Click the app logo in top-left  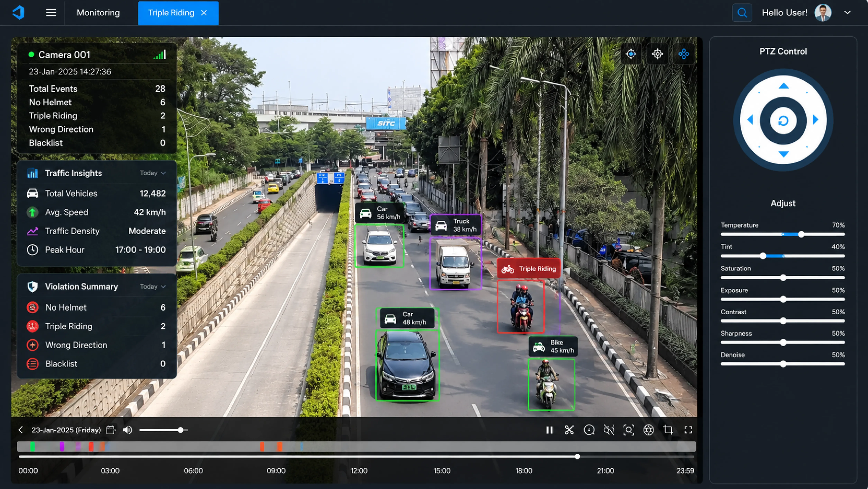[19, 12]
